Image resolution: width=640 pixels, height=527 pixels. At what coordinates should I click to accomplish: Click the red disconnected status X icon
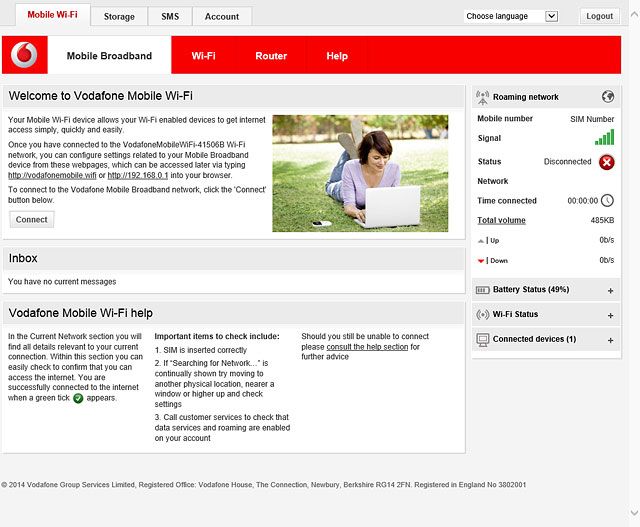(x=607, y=162)
